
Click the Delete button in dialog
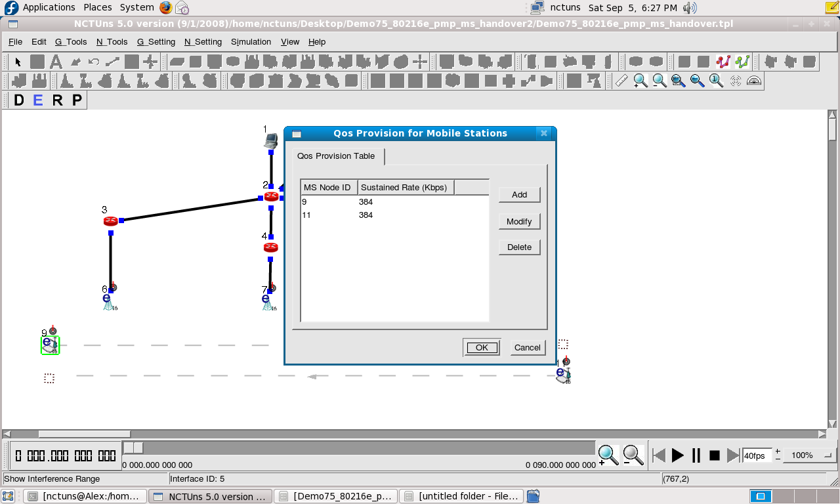click(x=520, y=247)
